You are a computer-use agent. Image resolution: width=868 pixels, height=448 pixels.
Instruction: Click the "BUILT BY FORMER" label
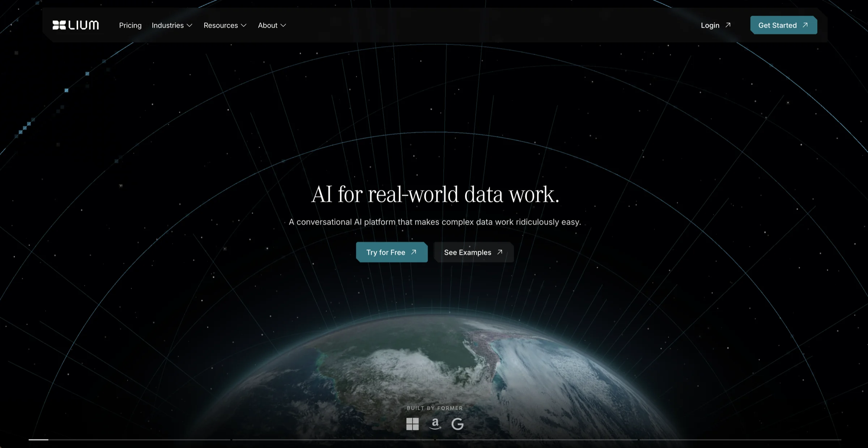435,408
